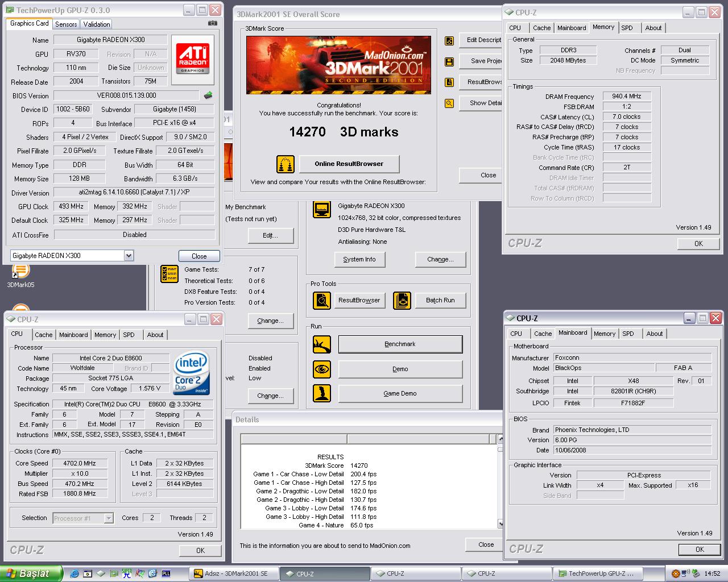Click the 14270 3D marks score text

(344, 132)
